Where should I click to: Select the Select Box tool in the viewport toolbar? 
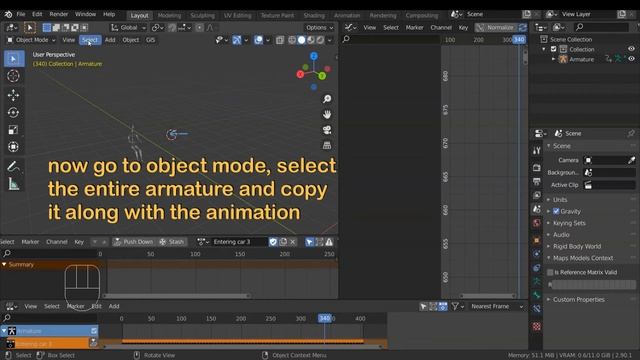click(x=13, y=59)
